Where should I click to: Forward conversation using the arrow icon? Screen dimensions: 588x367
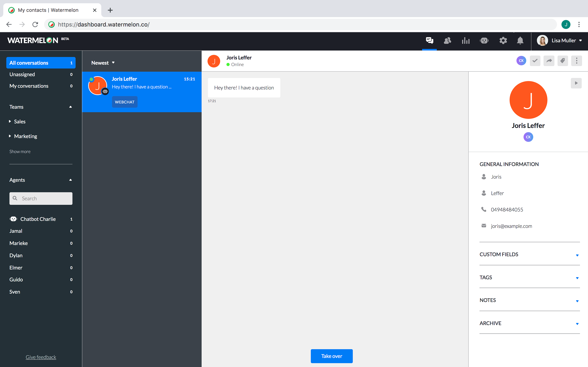coord(549,61)
